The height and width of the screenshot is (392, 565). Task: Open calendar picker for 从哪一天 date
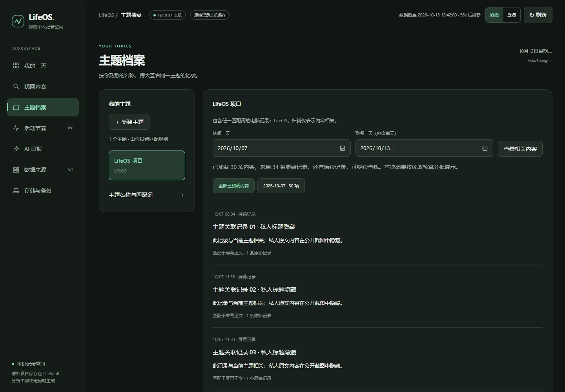click(343, 148)
